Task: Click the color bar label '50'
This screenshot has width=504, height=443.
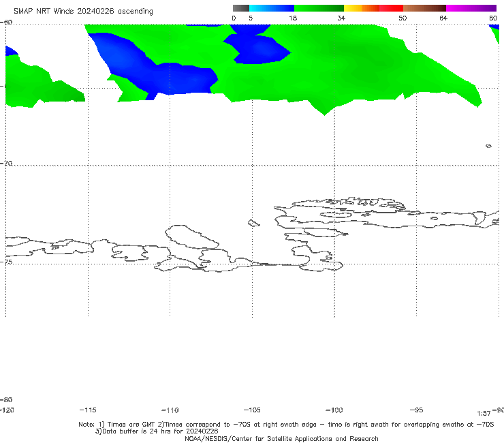Action: [x=403, y=18]
